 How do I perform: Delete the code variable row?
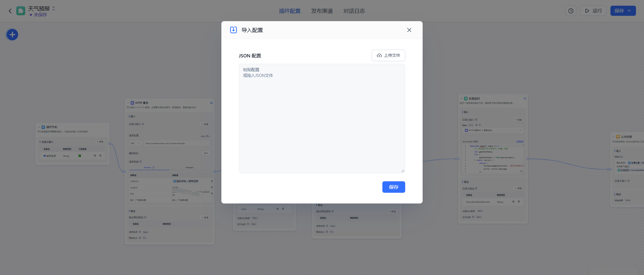[283, 209]
